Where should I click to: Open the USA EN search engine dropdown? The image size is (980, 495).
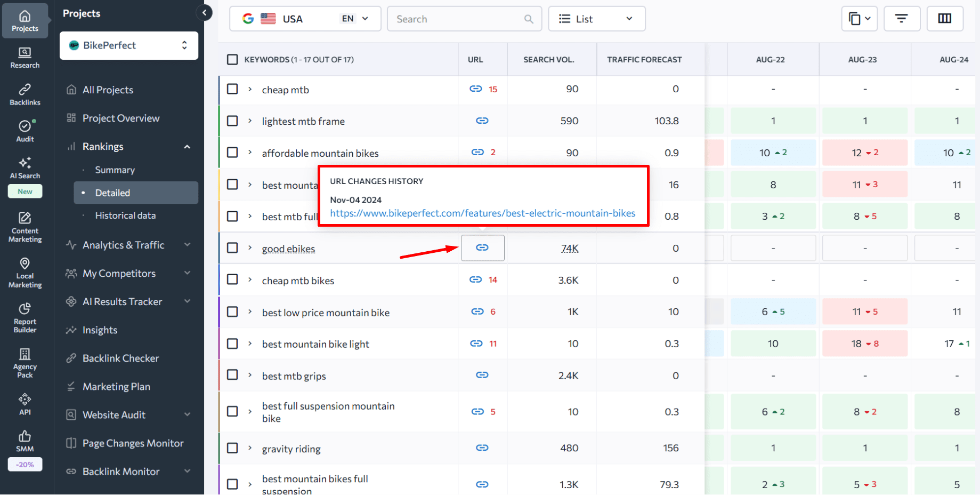[305, 19]
